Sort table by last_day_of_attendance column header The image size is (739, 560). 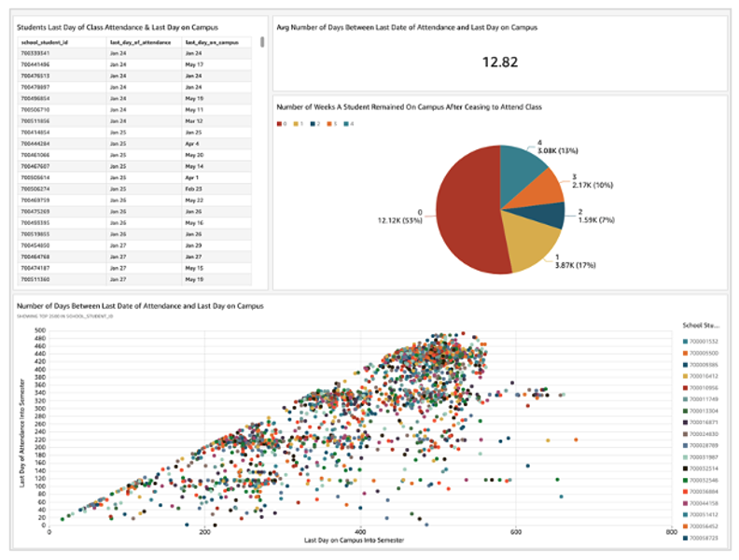click(141, 42)
